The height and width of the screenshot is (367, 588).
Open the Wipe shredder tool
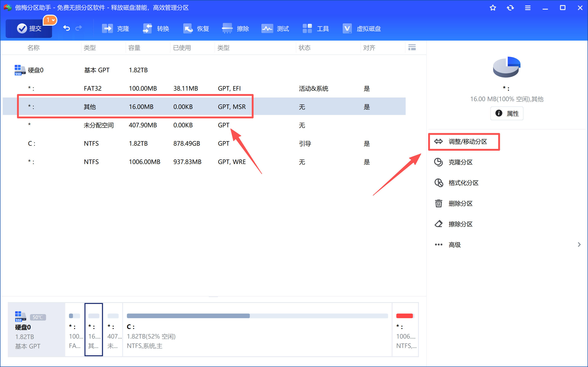tap(227, 29)
